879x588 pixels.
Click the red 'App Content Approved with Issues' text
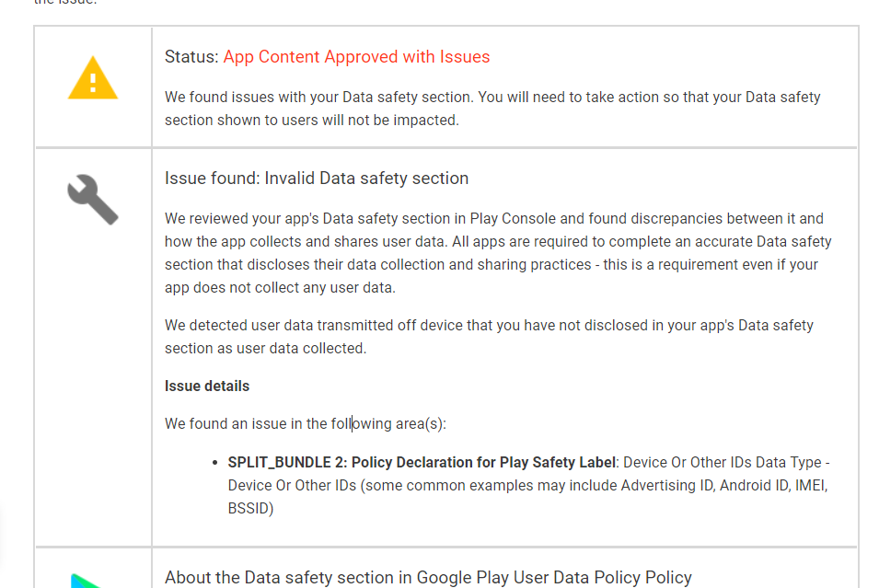tap(356, 57)
